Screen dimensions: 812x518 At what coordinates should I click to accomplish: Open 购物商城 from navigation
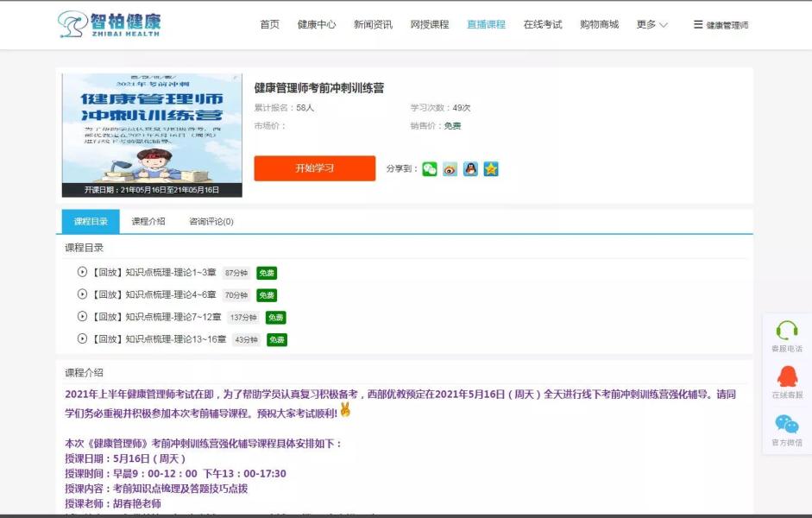coord(599,24)
